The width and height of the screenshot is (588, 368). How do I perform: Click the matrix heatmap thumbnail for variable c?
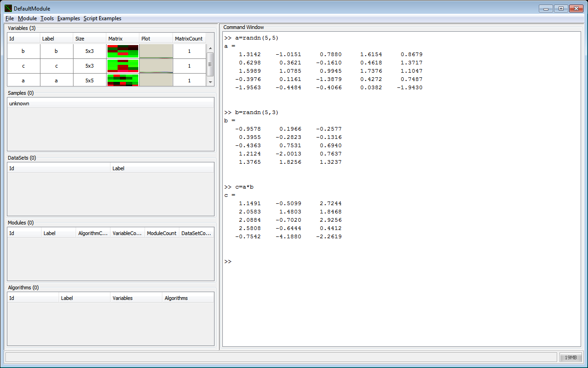123,66
